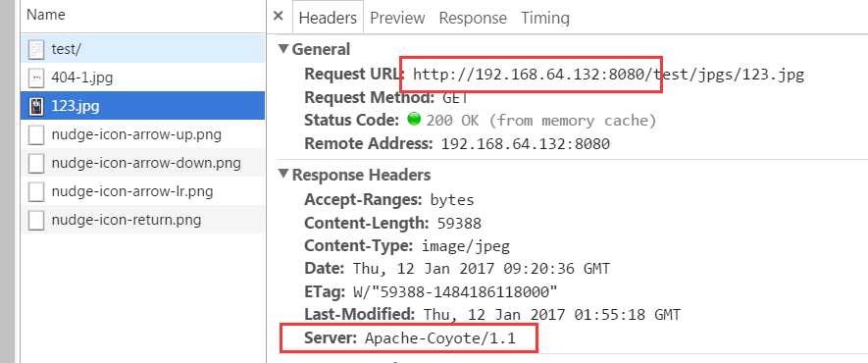Screen dimensions: 868x363
Task: Click the Server header label
Action: click(x=332, y=338)
